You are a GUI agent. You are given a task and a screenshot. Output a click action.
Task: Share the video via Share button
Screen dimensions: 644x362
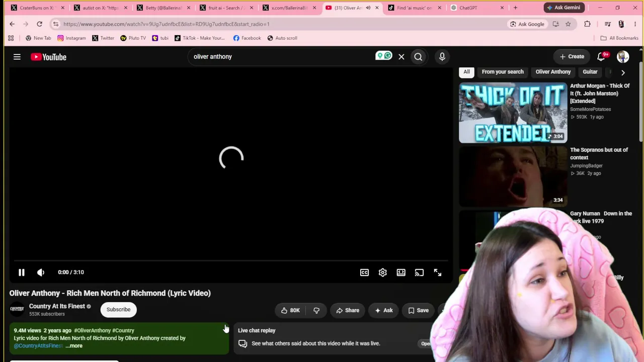[348, 310]
